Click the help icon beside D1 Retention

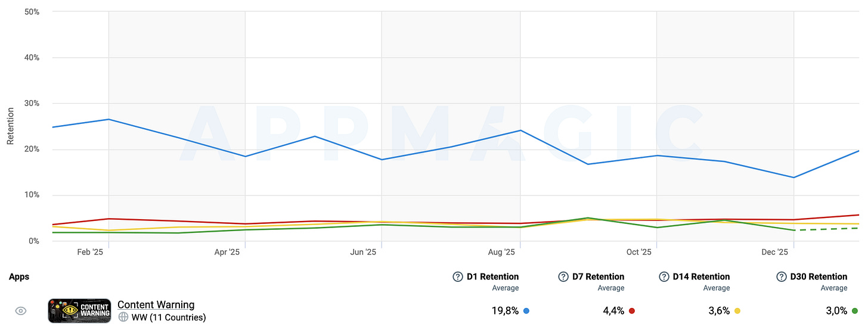click(458, 276)
